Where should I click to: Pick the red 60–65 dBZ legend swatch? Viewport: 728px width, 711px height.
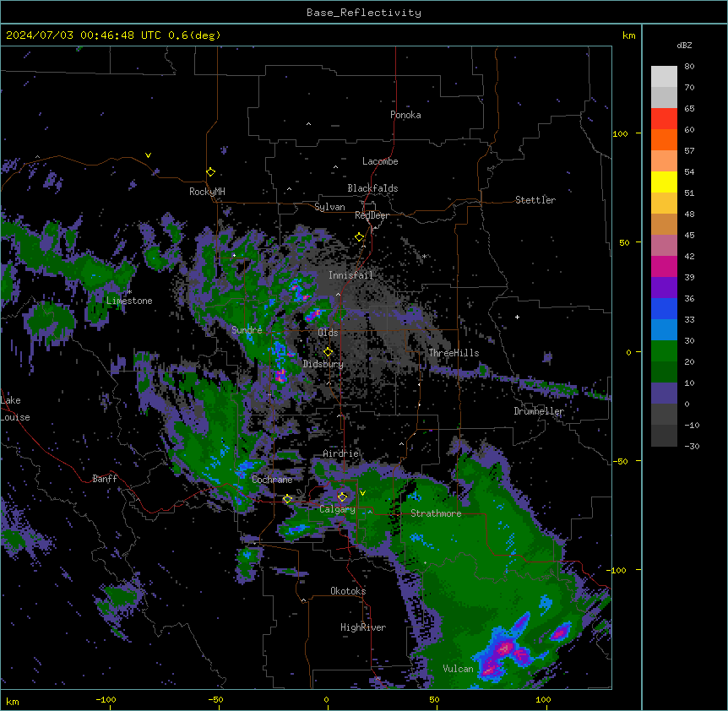click(x=664, y=119)
